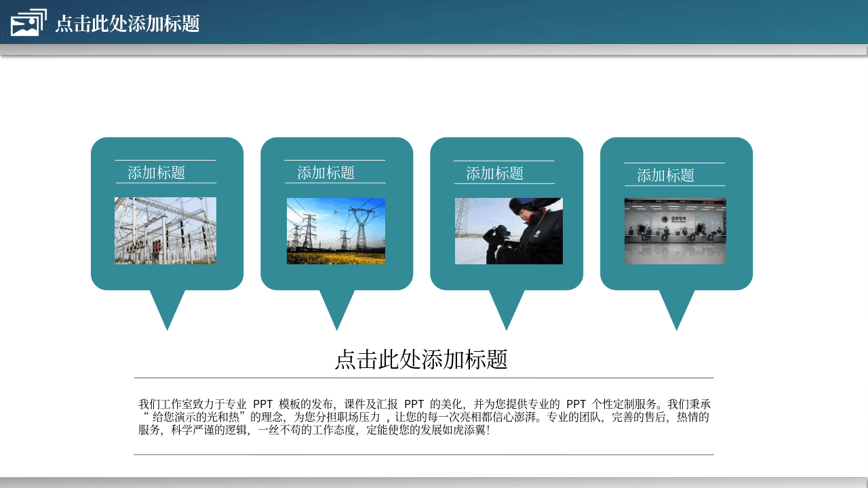
Task: Click the large black 点击此处添加标题 heading
Action: pyautogui.click(x=421, y=359)
